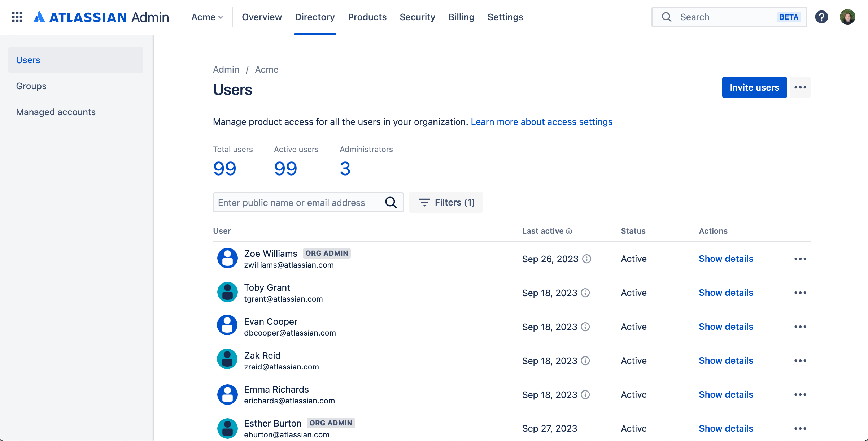The height and width of the screenshot is (441, 868).
Task: Click Invite users button
Action: click(x=754, y=87)
